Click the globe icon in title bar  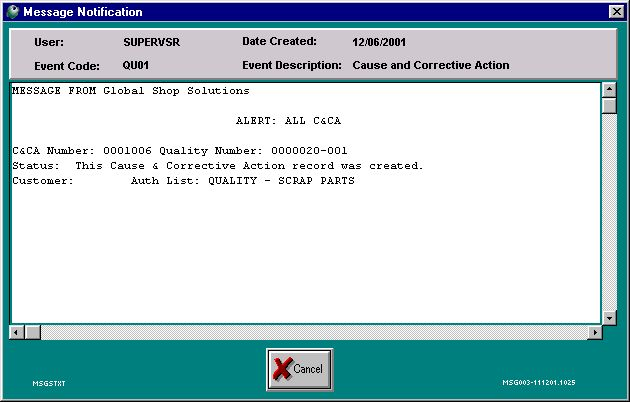click(x=13, y=12)
